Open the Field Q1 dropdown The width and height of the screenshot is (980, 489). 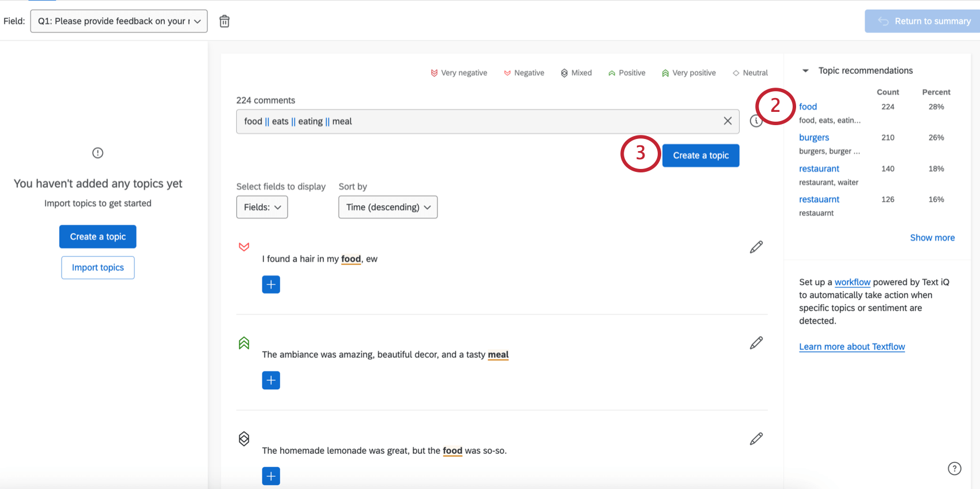coord(119,21)
